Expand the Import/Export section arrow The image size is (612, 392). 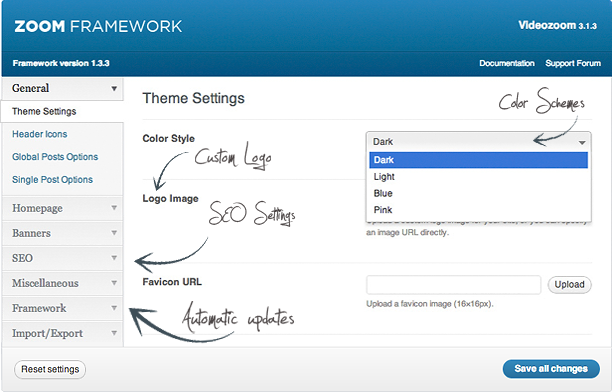pos(114,333)
